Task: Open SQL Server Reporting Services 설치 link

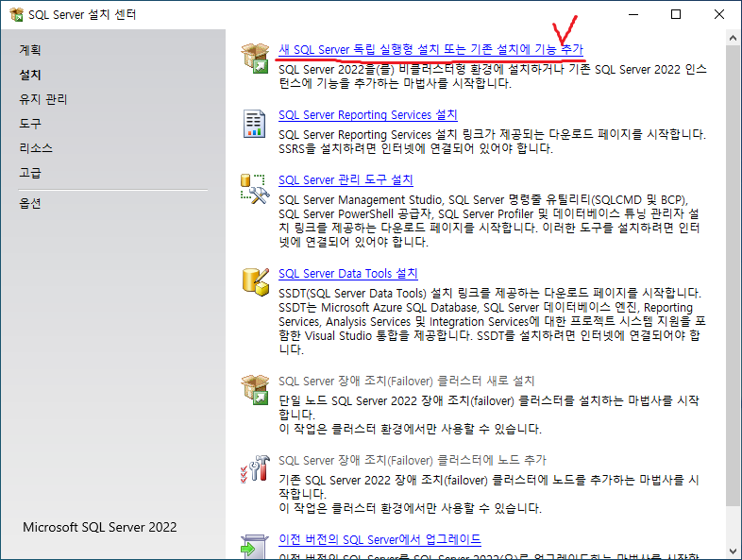Action: (367, 114)
